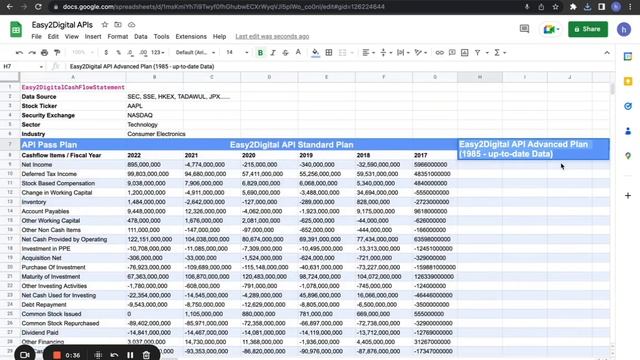Delete the recording with trash icon
The height and width of the screenshot is (360, 640).
(x=146, y=355)
